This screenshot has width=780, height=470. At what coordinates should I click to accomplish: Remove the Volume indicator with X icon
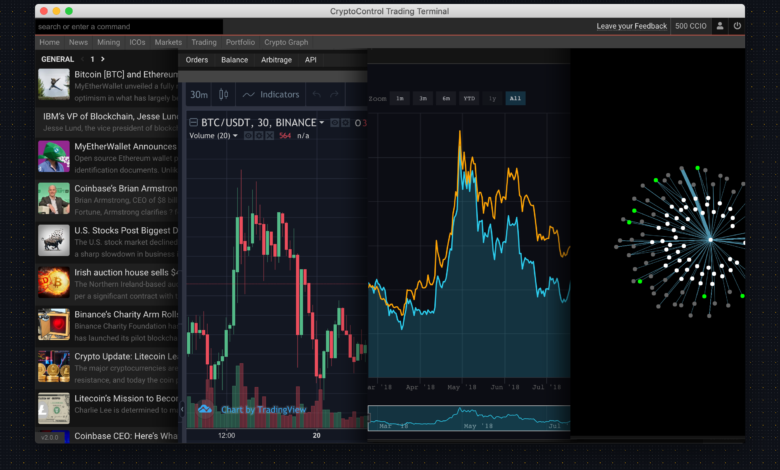[270, 135]
